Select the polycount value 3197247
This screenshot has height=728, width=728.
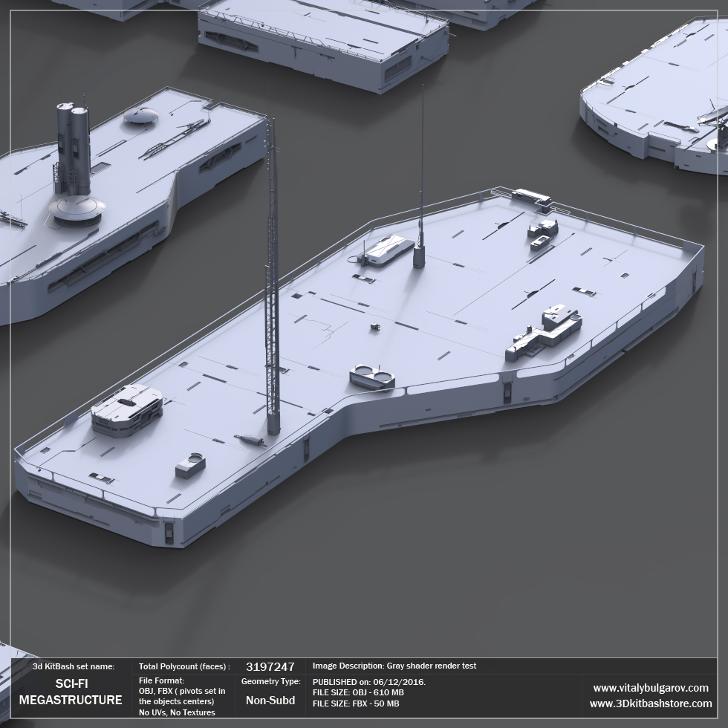pos(270,667)
